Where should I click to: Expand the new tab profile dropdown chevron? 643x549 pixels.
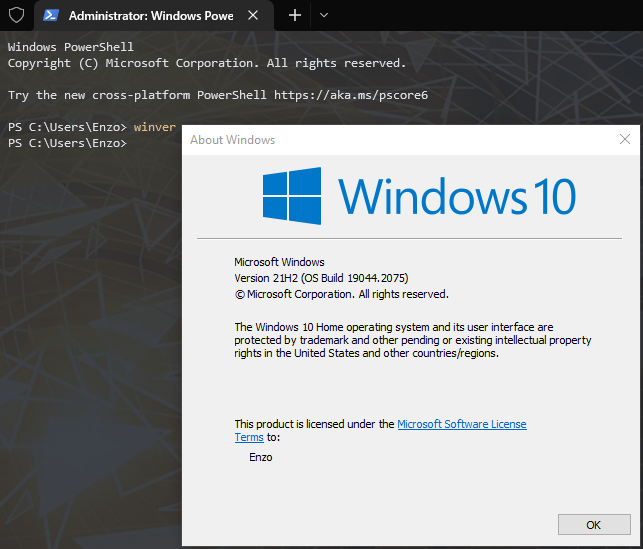(324, 16)
